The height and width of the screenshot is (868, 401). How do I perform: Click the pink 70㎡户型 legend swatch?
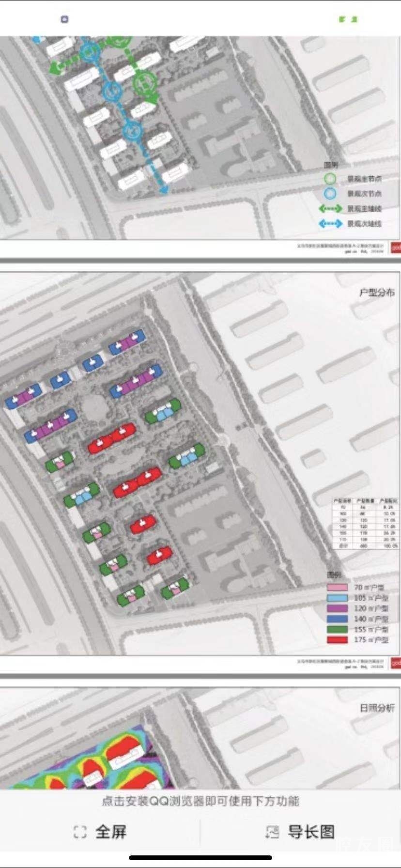point(337,587)
